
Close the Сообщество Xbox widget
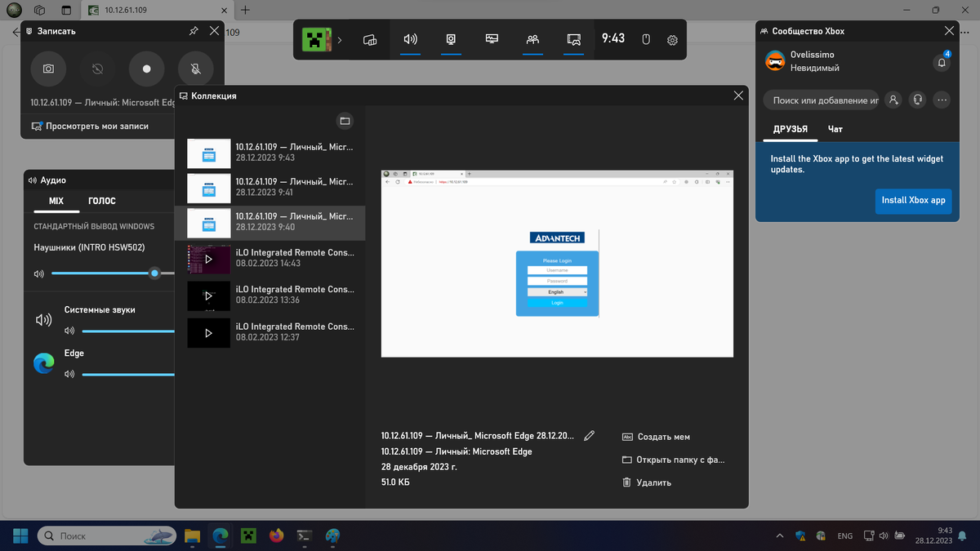point(949,31)
